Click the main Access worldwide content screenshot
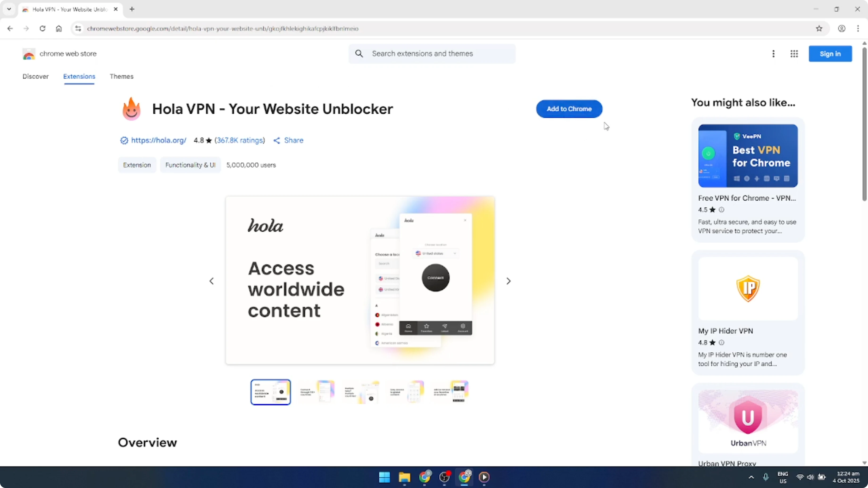This screenshot has width=868, height=488. point(360,280)
